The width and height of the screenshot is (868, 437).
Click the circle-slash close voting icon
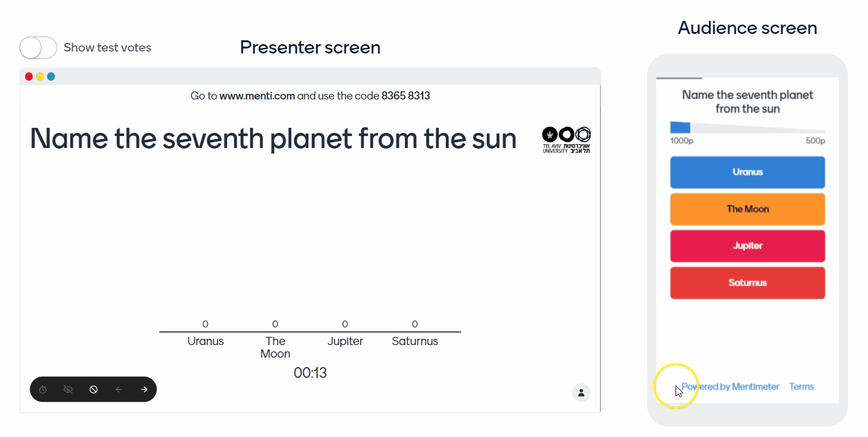pyautogui.click(x=93, y=390)
